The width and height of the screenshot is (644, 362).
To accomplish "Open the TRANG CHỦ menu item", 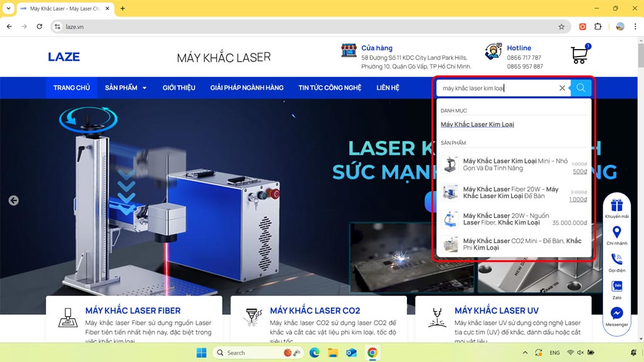I will 72,88.
